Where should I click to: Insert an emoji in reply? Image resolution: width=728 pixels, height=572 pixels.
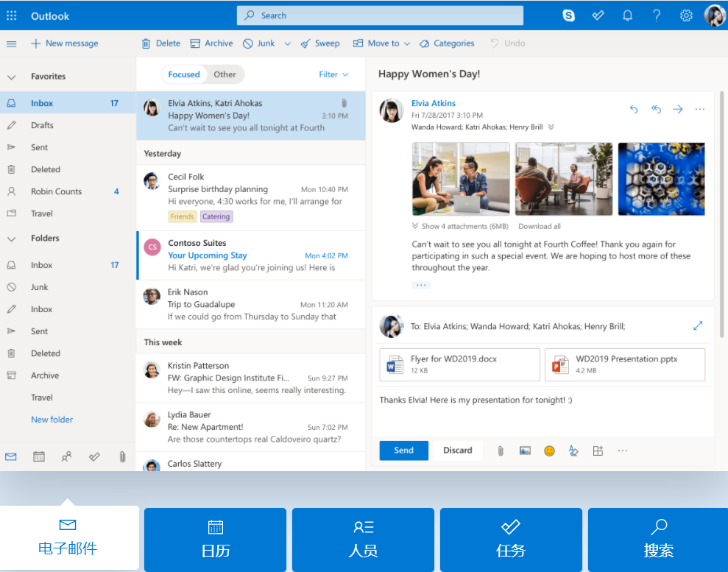(x=549, y=451)
